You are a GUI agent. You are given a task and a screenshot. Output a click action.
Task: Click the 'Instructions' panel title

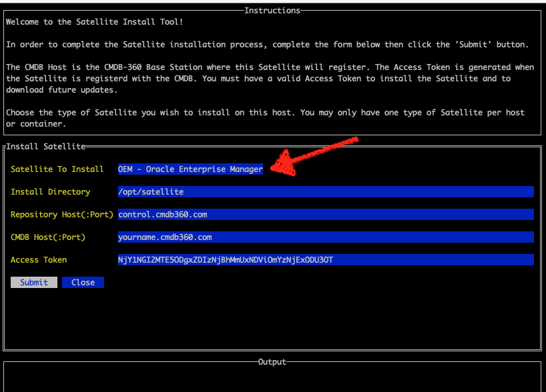click(x=272, y=11)
